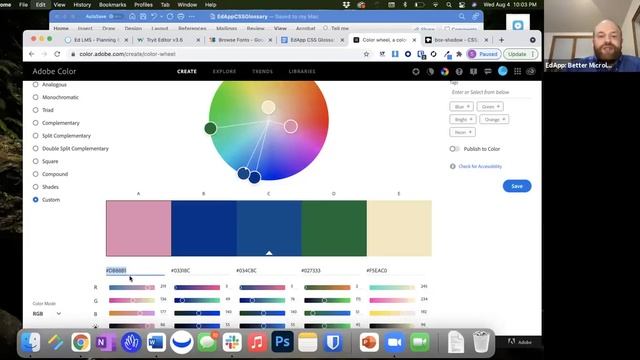This screenshot has height=360, width=640.
Task: Switch to the CREATE tab
Action: click(187, 71)
